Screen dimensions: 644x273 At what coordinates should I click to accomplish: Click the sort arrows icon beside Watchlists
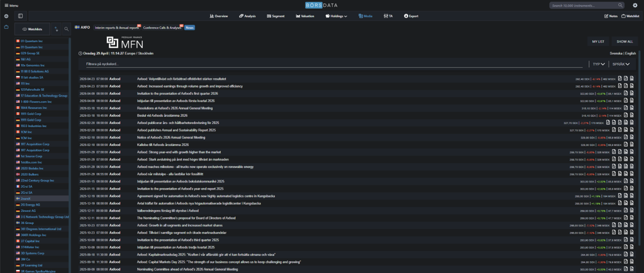pyautogui.click(x=56, y=29)
